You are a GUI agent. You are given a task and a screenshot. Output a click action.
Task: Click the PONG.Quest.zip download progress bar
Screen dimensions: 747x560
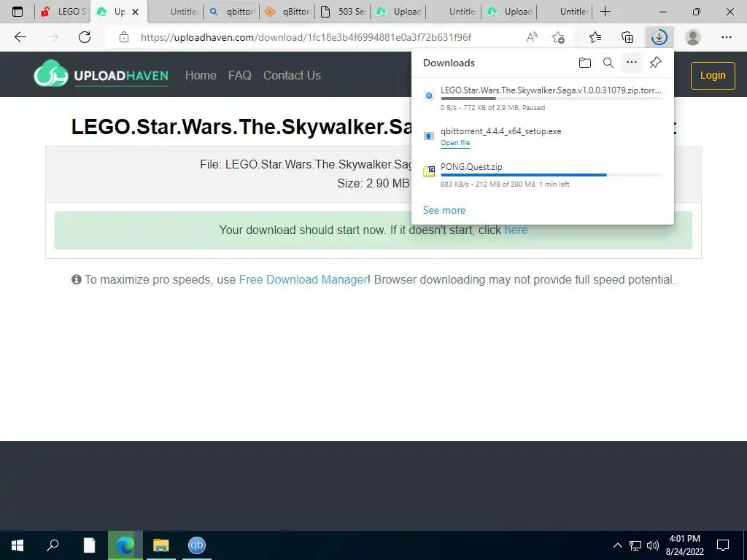[x=551, y=175]
